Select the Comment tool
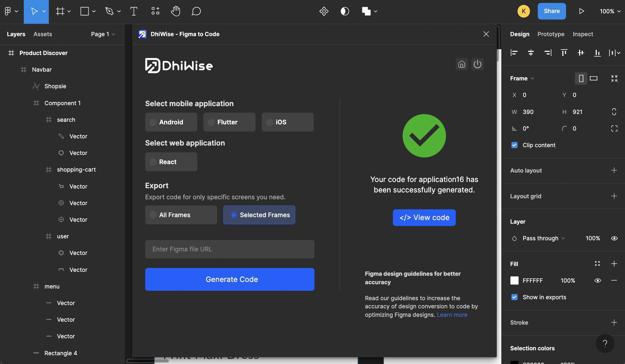This screenshot has width=625, height=364. click(x=196, y=11)
